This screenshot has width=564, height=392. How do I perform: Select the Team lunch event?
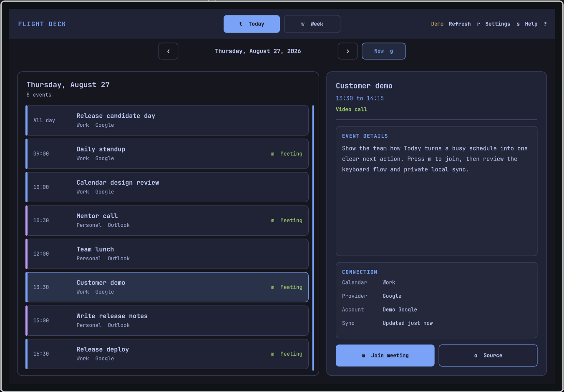pyautogui.click(x=167, y=254)
